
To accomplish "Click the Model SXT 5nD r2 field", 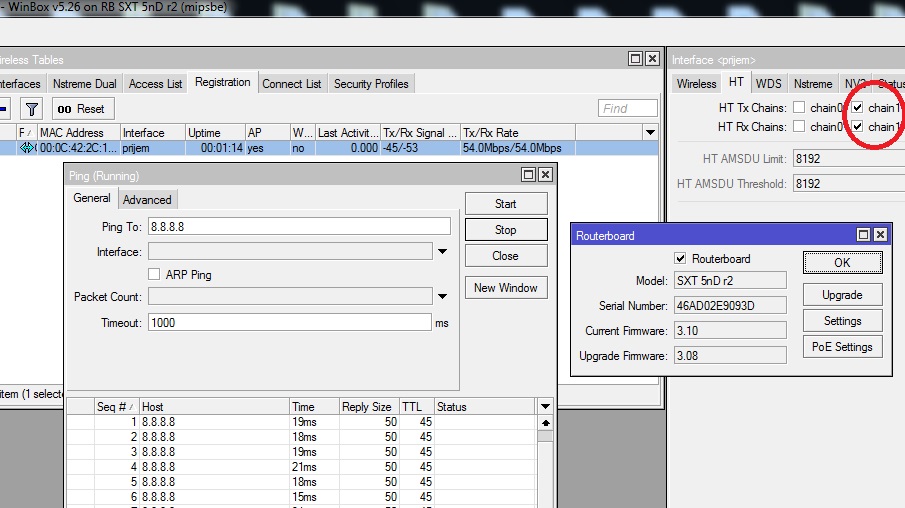I will tap(730, 281).
